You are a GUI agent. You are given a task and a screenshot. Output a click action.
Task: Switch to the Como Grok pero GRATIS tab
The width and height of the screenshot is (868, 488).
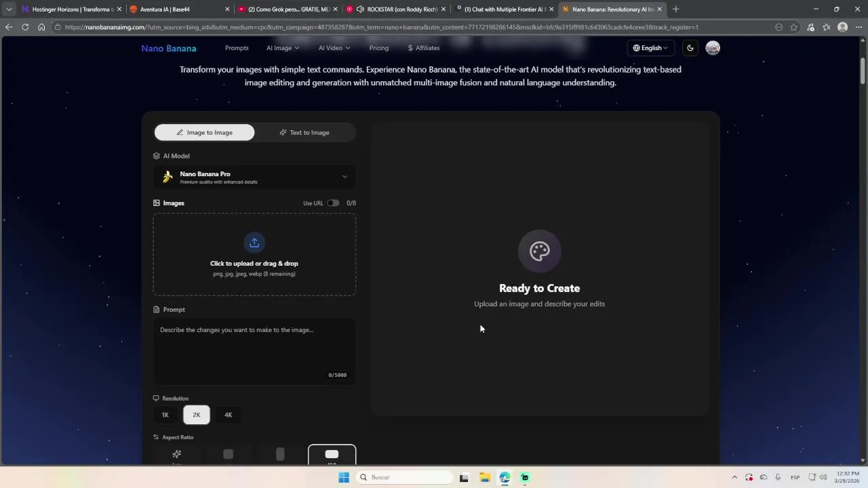288,9
